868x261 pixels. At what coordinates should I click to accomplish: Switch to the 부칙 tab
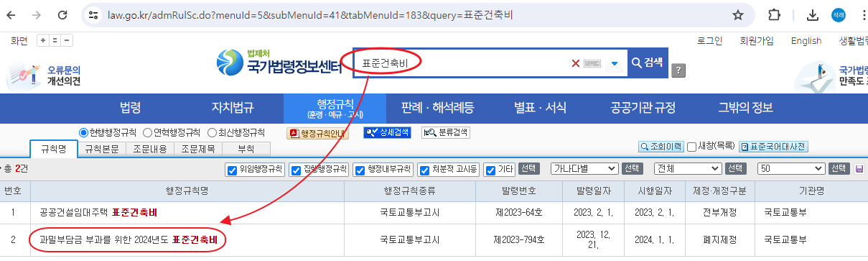click(246, 149)
